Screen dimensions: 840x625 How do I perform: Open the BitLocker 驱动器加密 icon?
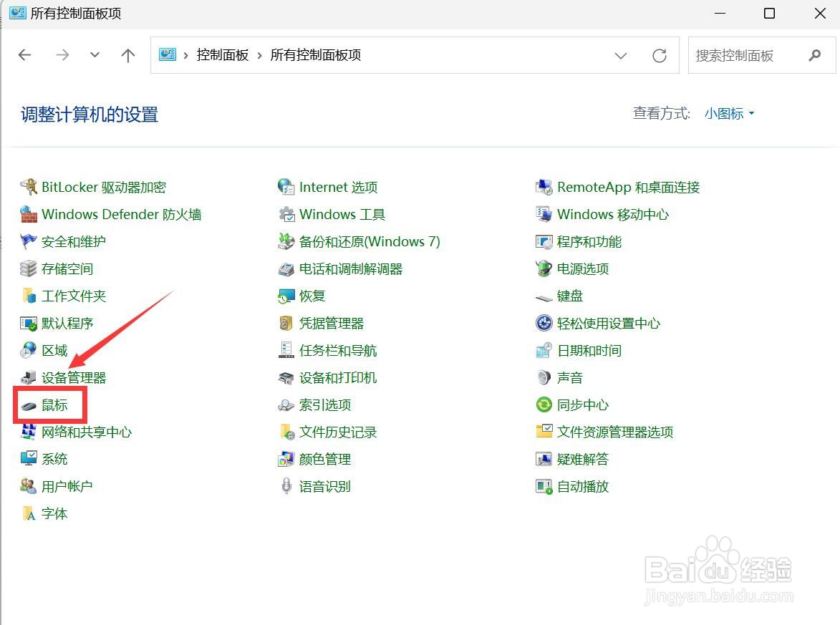(x=29, y=187)
